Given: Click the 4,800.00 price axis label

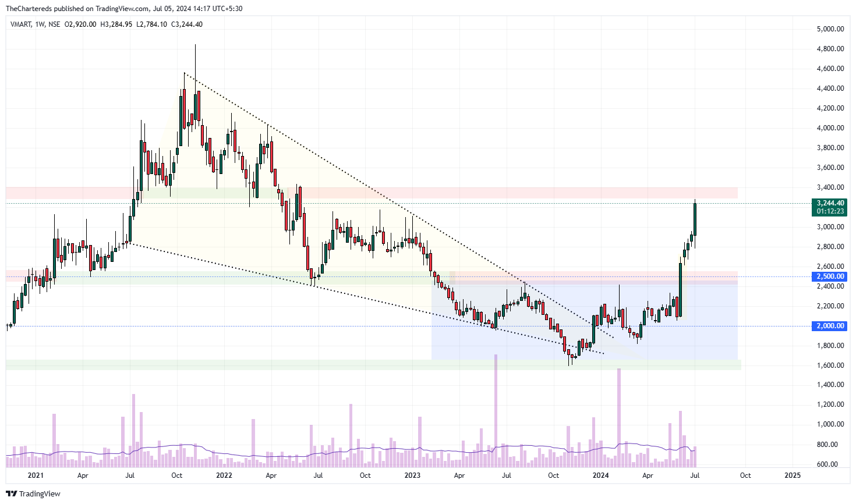Looking at the screenshot, I should coord(830,49).
